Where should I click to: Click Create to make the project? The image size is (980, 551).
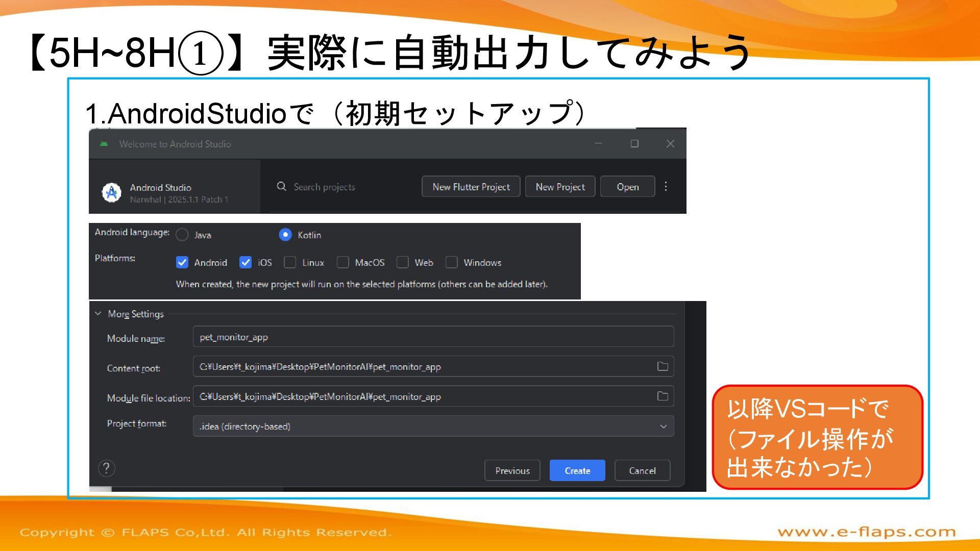coord(577,470)
